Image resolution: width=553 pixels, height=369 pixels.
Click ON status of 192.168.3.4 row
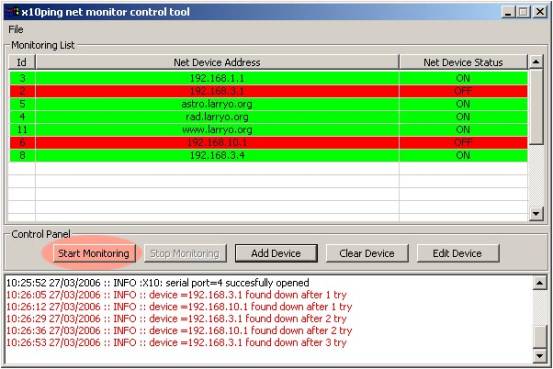(x=463, y=156)
